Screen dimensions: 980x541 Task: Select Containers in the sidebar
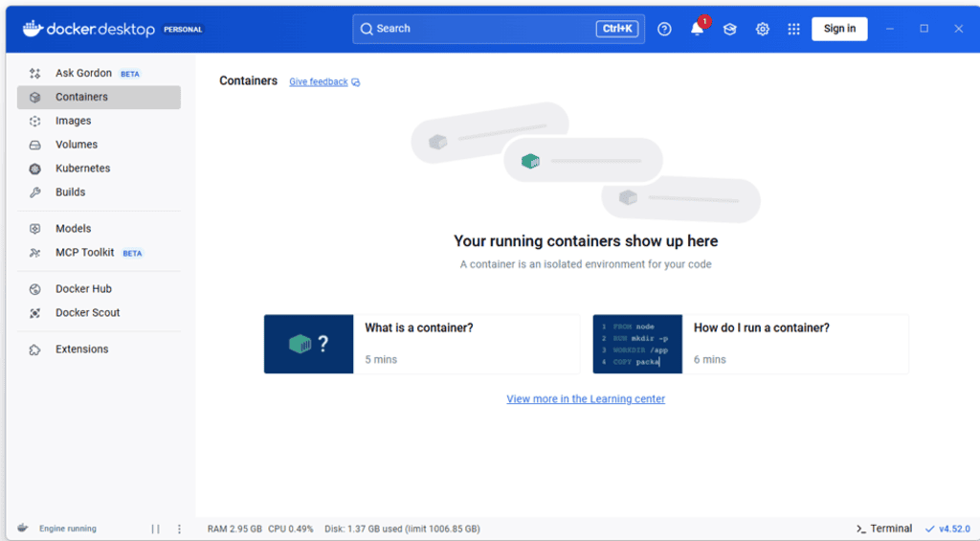pyautogui.click(x=99, y=97)
